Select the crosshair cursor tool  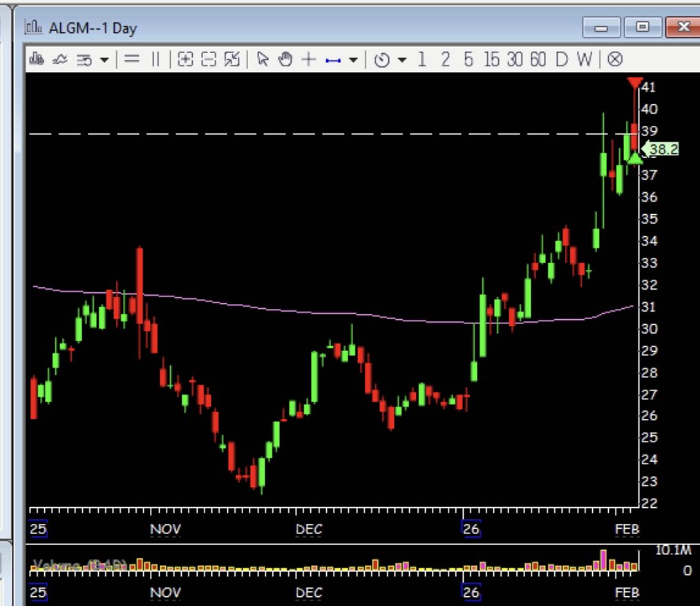click(308, 59)
